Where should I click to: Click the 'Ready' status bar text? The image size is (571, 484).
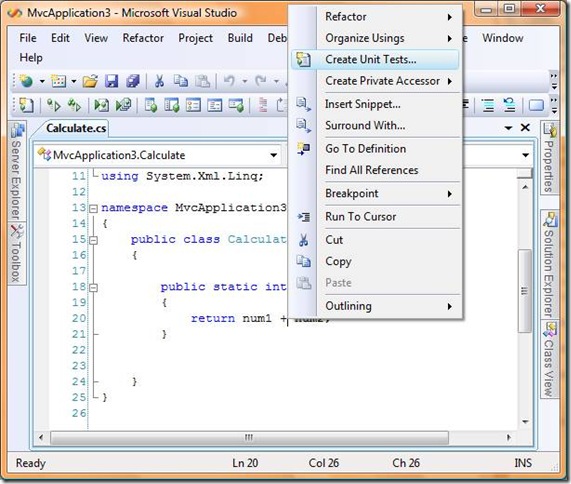tap(31, 464)
